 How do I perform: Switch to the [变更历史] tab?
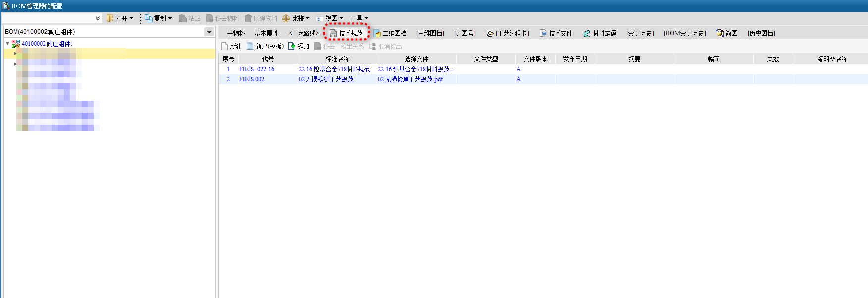(640, 33)
